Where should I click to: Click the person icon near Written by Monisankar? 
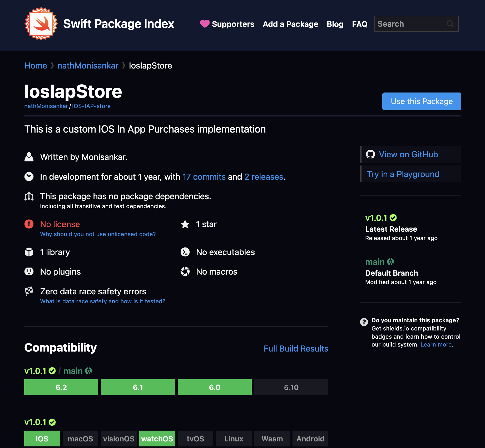click(29, 157)
